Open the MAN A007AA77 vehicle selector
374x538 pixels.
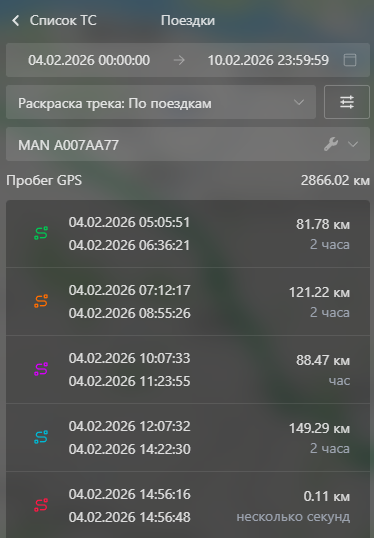point(188,144)
